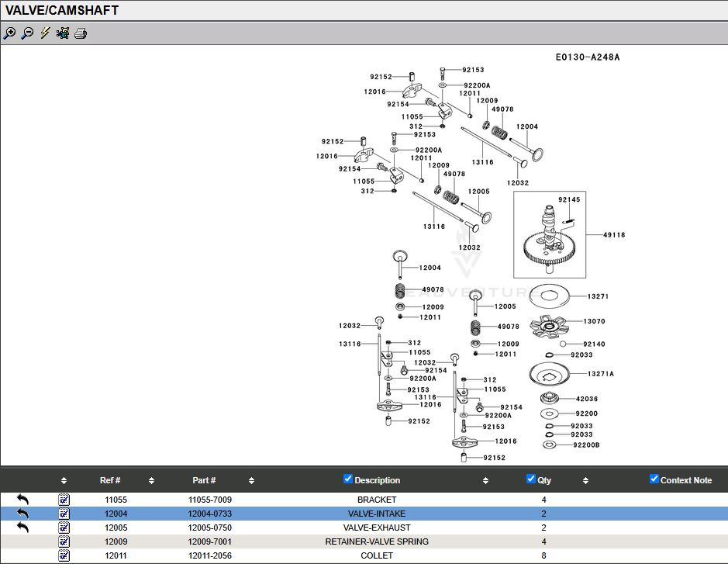Toggle the Qty column checkbox
The image size is (728, 564).
click(x=531, y=479)
